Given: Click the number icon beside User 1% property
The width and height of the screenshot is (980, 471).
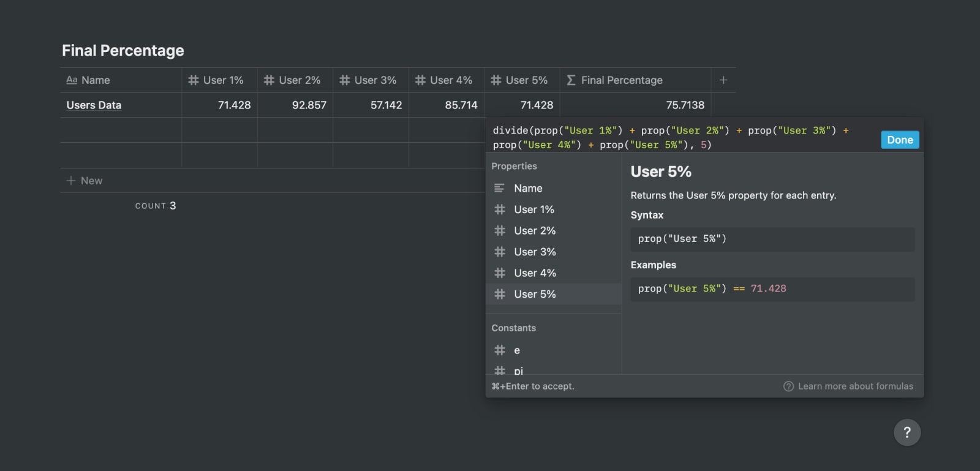Looking at the screenshot, I should click(x=500, y=209).
